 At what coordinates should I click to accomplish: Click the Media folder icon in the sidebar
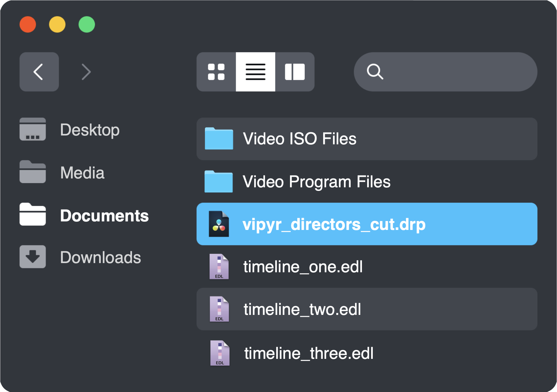click(33, 172)
